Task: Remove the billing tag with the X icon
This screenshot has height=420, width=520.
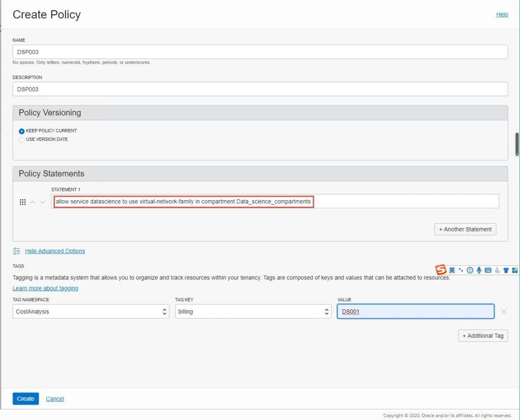Action: 504,312
